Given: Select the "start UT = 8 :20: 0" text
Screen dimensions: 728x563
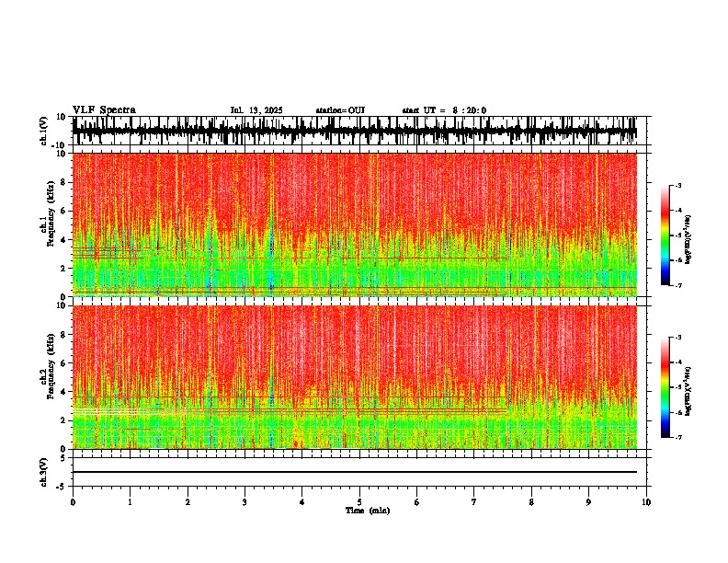Looking at the screenshot, I should (444, 110).
